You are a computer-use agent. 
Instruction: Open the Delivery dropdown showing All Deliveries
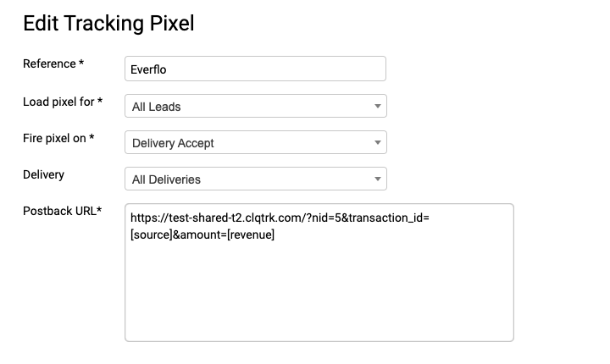point(256,179)
